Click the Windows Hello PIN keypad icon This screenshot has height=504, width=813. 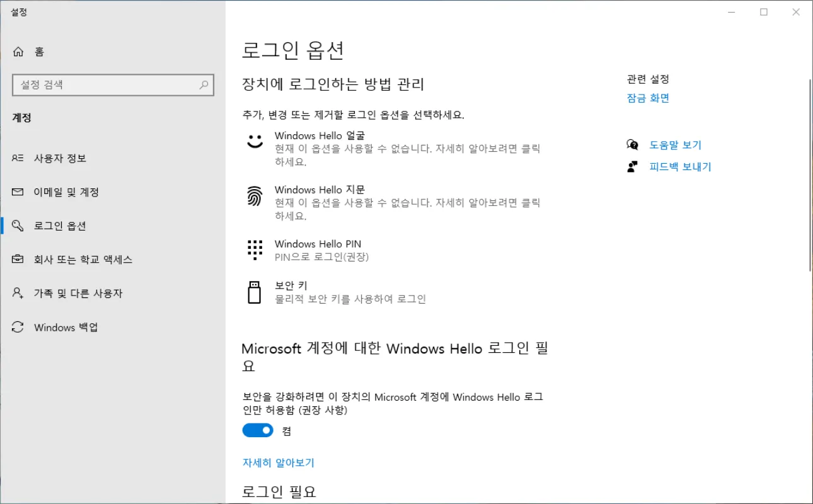(255, 249)
